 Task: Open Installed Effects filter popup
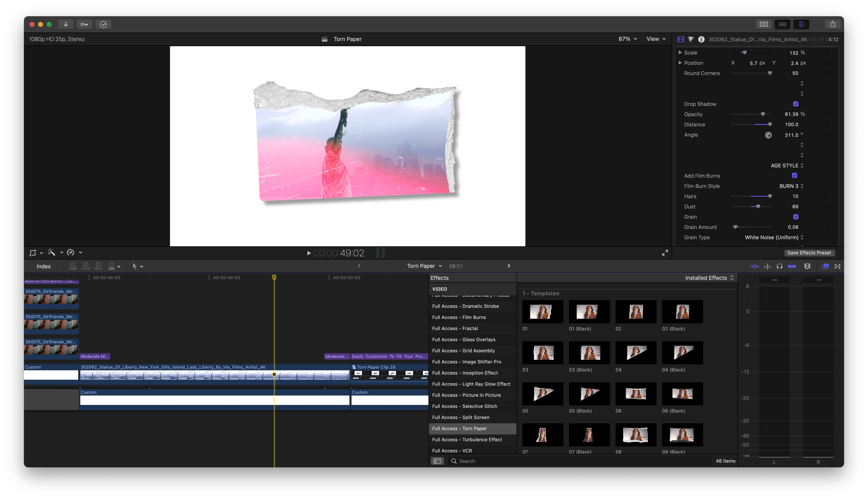pyautogui.click(x=709, y=278)
